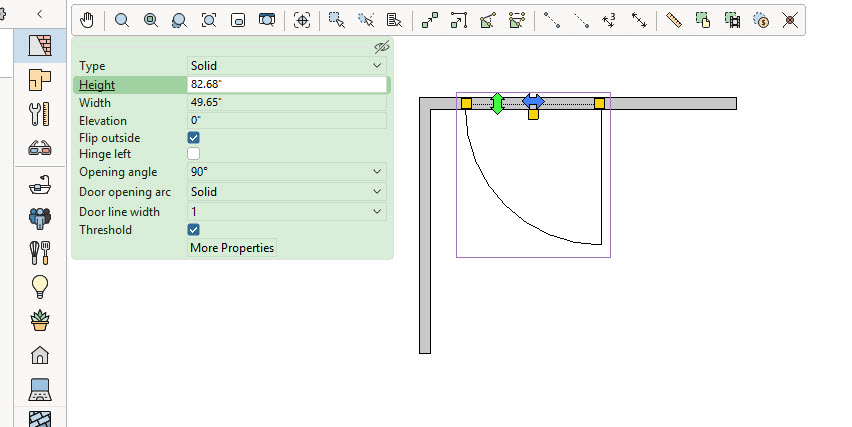Click the middle yellow door handle below wall
Screen dimensions: 852x427
(x=533, y=114)
